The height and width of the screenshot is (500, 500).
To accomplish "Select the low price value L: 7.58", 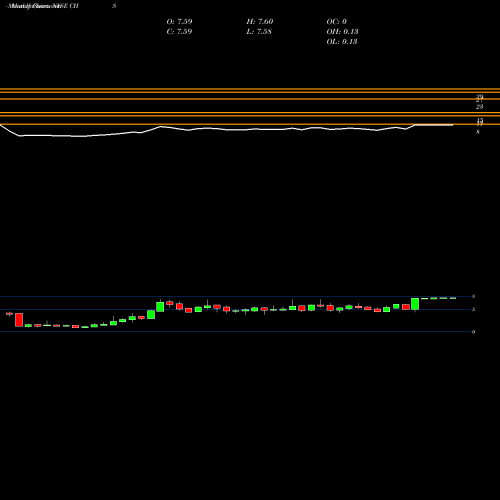I will pyautogui.click(x=259, y=32).
